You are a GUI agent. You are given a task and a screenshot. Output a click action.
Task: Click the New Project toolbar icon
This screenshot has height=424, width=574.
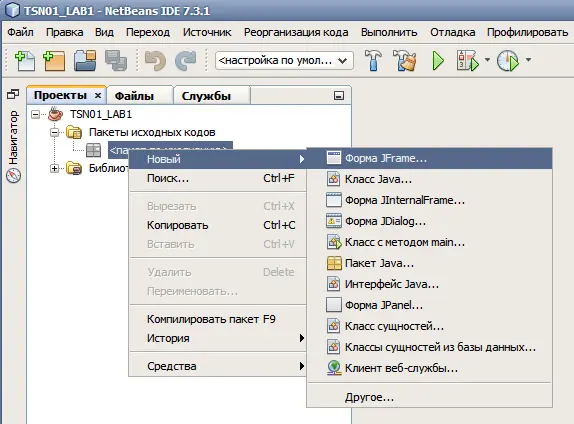[x=54, y=60]
